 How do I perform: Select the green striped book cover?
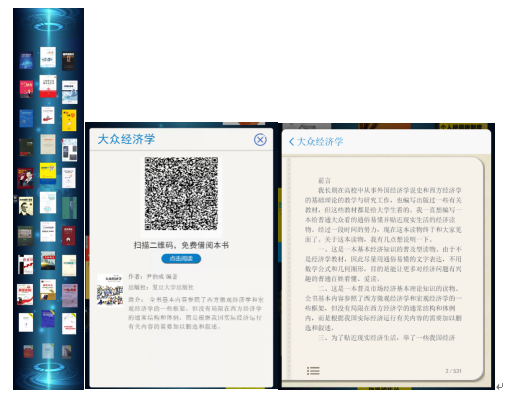[69, 208]
